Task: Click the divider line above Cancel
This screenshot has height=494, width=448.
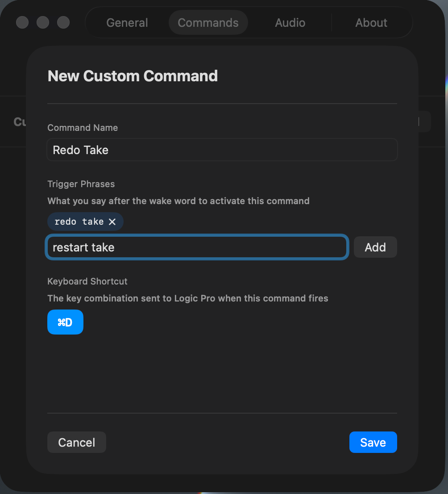Action: coord(222,413)
